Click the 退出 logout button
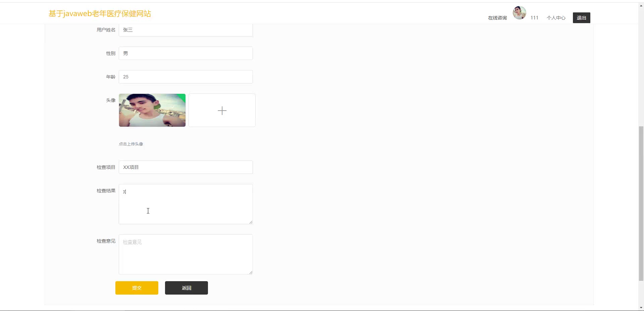Image resolution: width=644 pixels, height=311 pixels. pyautogui.click(x=581, y=18)
